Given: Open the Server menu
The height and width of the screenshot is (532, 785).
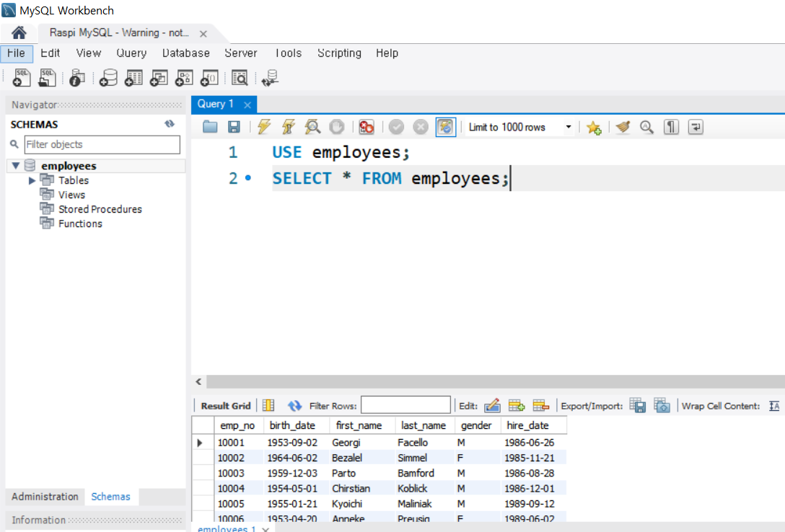Looking at the screenshot, I should (x=241, y=53).
